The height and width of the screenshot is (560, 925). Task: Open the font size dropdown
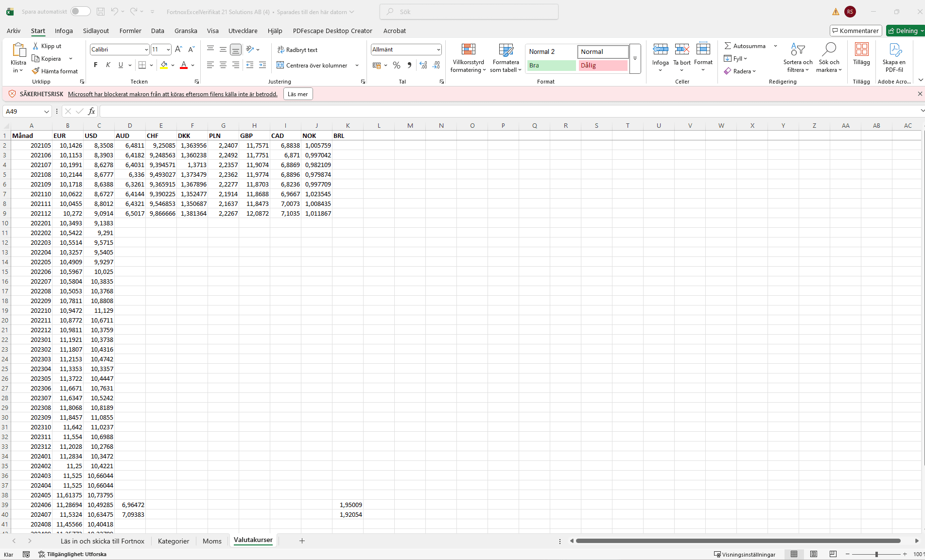point(167,49)
